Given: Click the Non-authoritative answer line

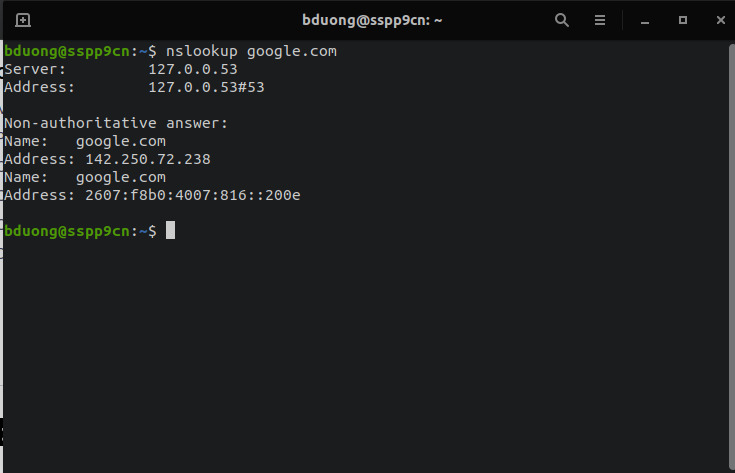Looking at the screenshot, I should (117, 123).
